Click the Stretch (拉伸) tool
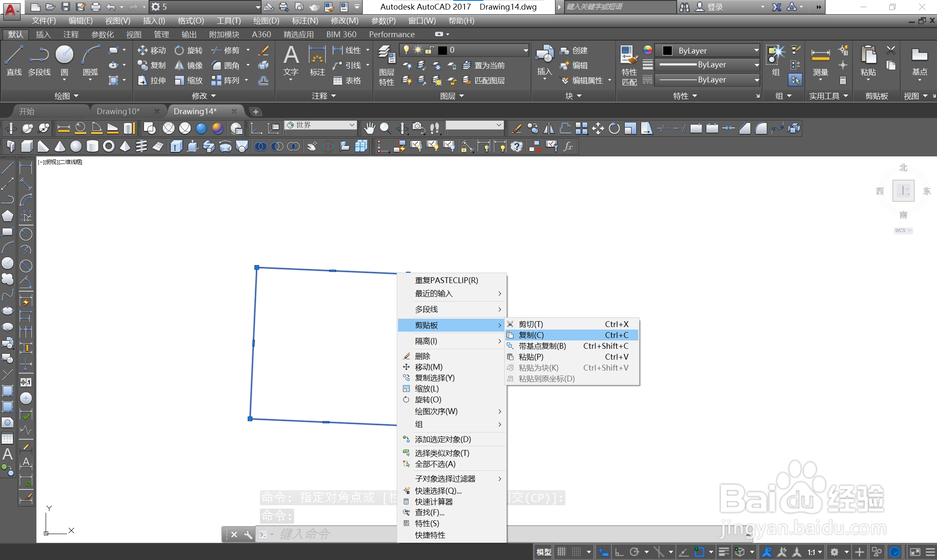The width and height of the screenshot is (937, 560). (x=152, y=80)
